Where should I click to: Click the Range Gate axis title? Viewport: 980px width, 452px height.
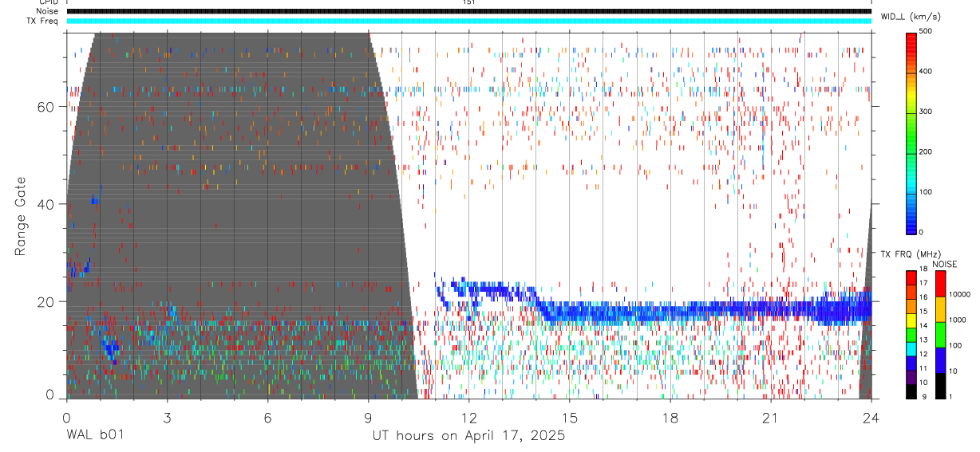pos(22,216)
